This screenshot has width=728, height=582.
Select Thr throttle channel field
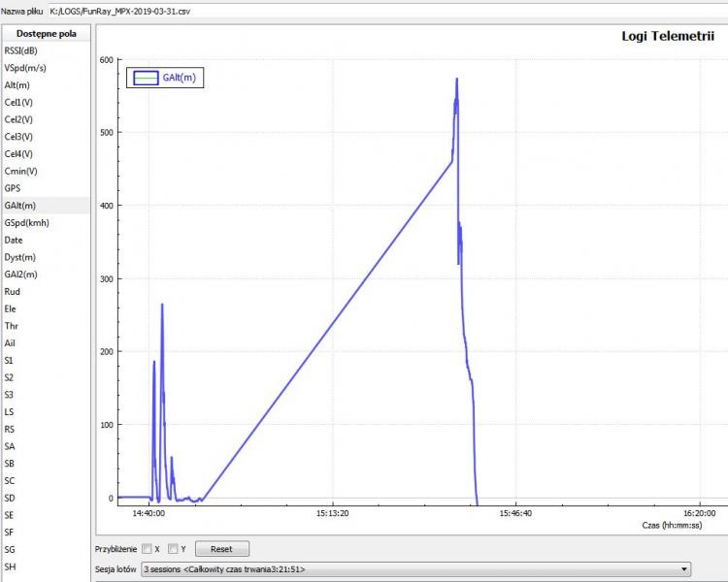[11, 326]
